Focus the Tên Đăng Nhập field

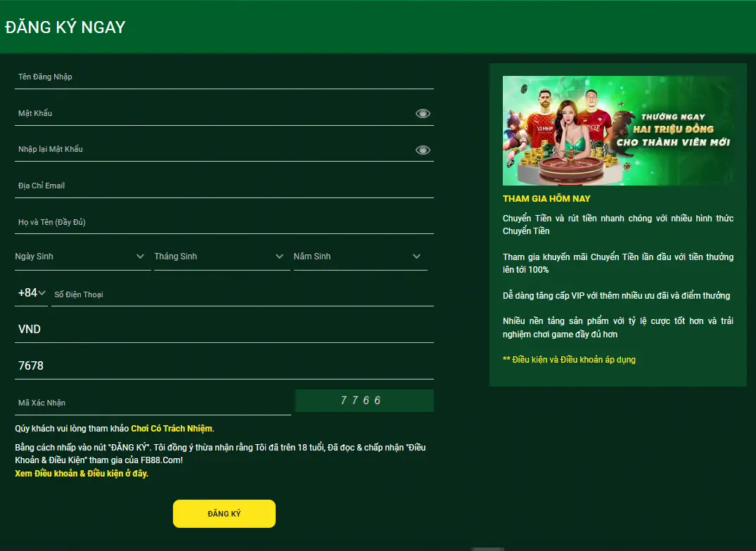tap(224, 77)
